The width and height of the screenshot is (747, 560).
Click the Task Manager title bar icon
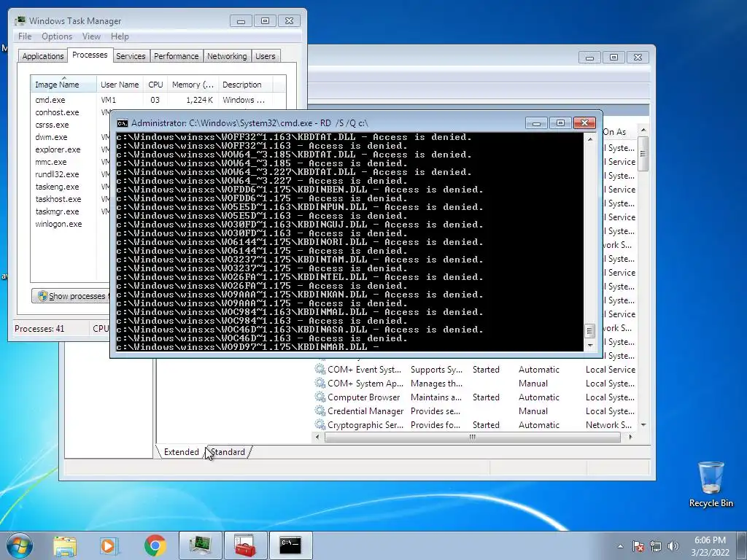pyautogui.click(x=20, y=21)
